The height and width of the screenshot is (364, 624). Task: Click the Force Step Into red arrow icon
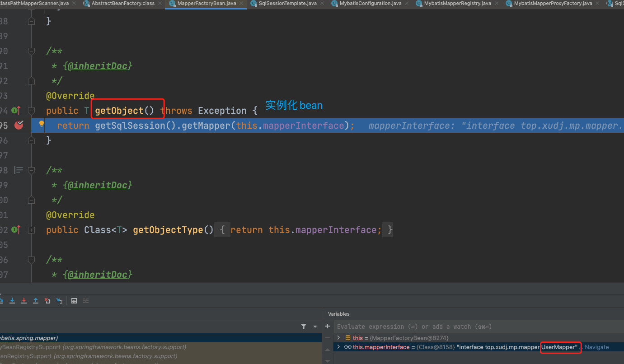point(24,301)
